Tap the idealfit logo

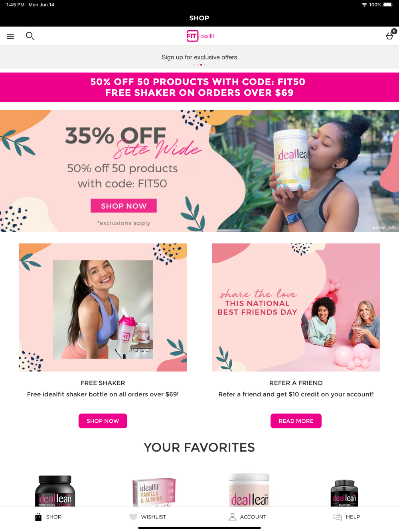click(200, 36)
